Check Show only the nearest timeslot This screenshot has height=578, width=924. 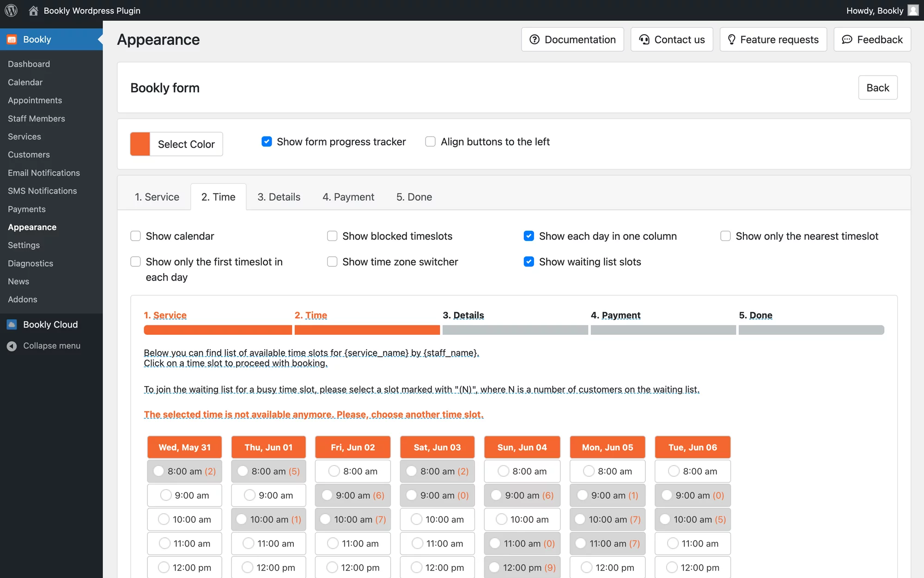pos(725,236)
